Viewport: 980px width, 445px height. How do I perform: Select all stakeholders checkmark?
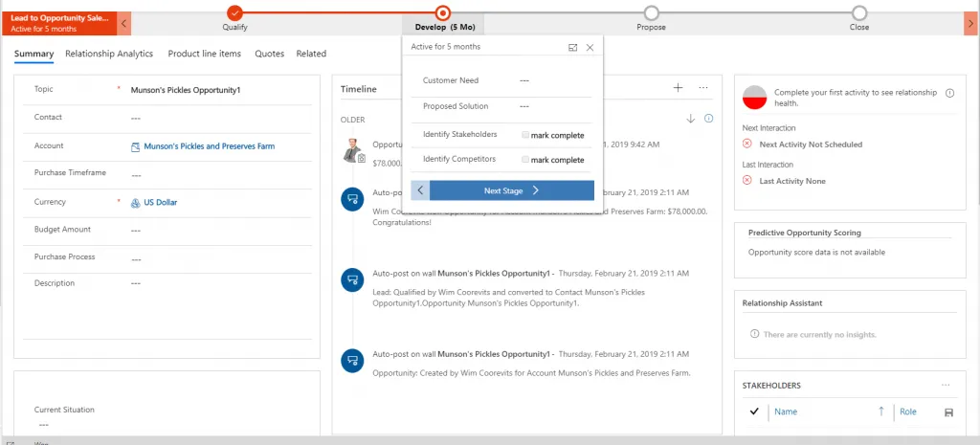coord(754,412)
